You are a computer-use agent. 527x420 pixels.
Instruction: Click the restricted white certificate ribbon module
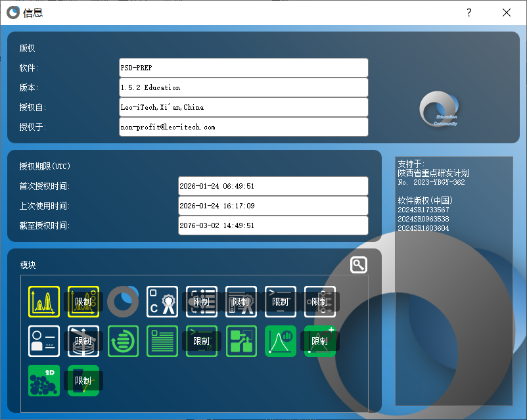point(241,302)
